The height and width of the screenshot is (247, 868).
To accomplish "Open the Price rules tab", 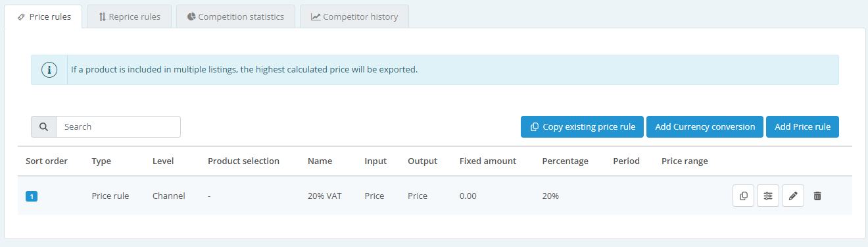I will coord(43,16).
